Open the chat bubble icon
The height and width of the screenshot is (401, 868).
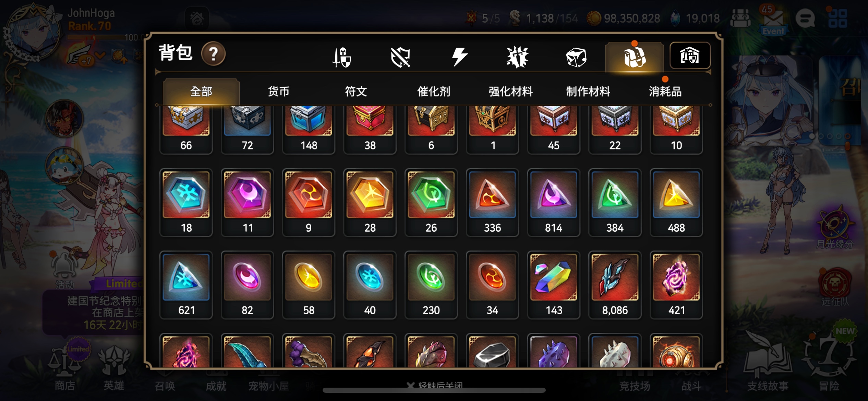[805, 18]
